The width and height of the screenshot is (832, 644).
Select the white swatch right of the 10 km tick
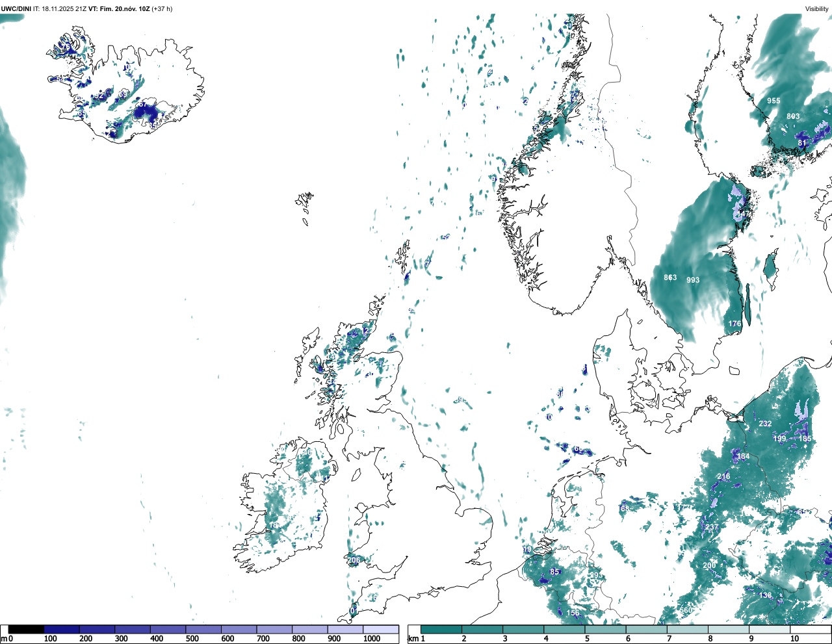click(811, 629)
